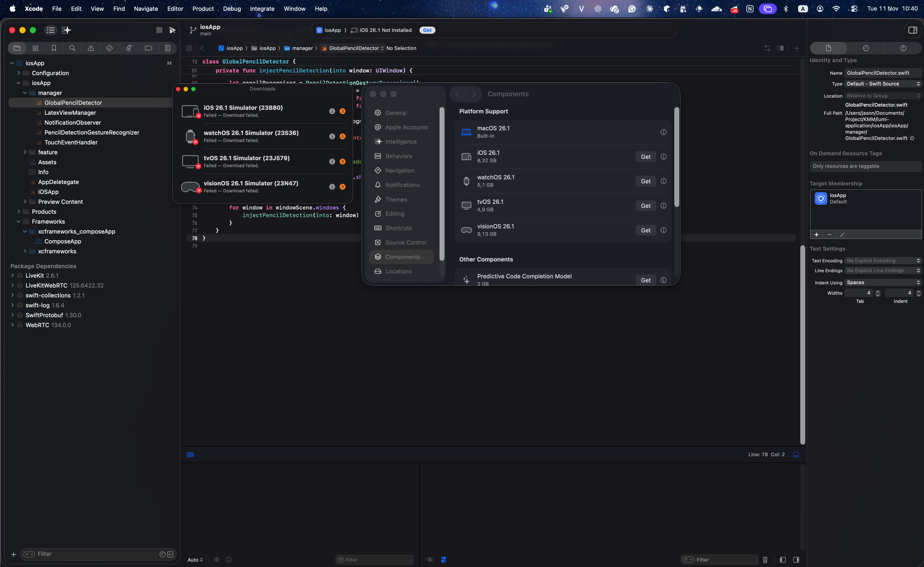Screen dimensions: 924x567
Task: Open the History inspector tab
Action: tap(866, 48)
